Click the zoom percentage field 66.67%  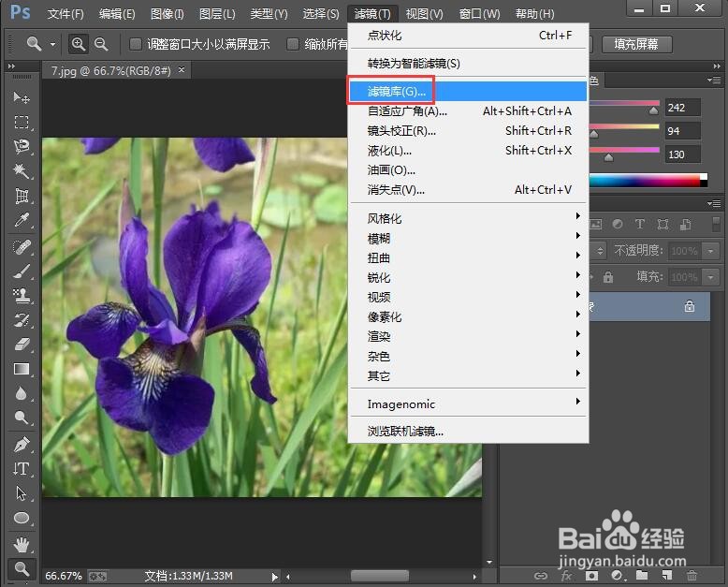pyautogui.click(x=64, y=577)
